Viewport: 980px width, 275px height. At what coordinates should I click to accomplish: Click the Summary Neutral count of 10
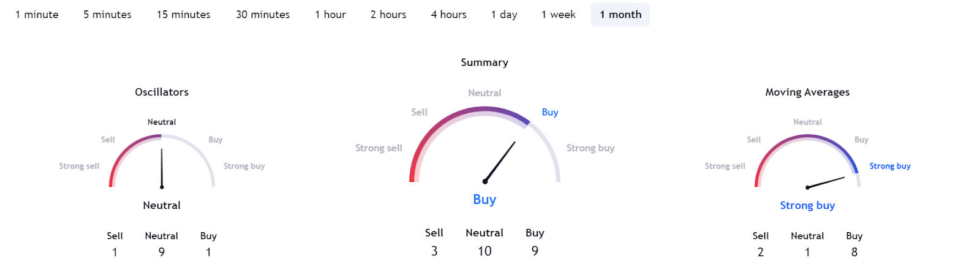pos(484,251)
